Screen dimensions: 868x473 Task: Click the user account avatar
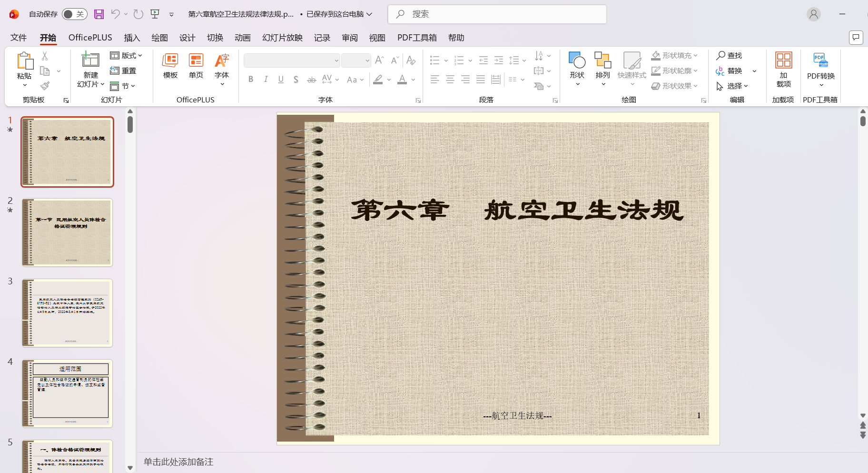click(x=814, y=14)
